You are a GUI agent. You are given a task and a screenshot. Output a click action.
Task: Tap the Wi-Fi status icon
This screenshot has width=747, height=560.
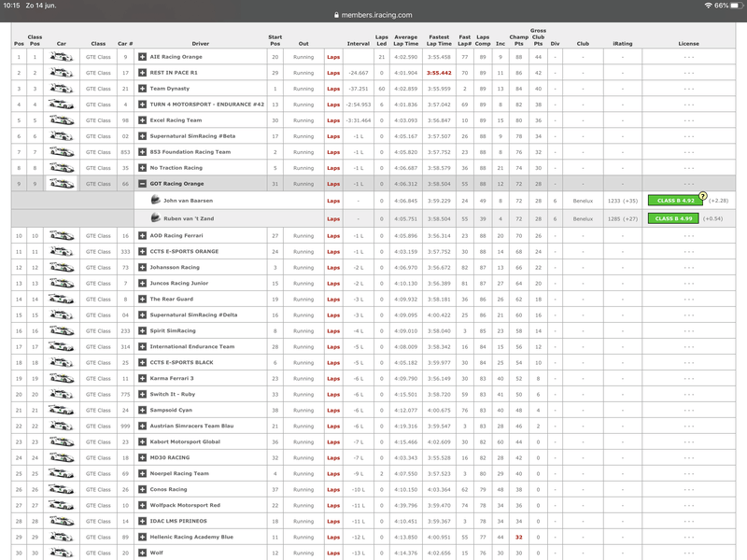tap(708, 6)
